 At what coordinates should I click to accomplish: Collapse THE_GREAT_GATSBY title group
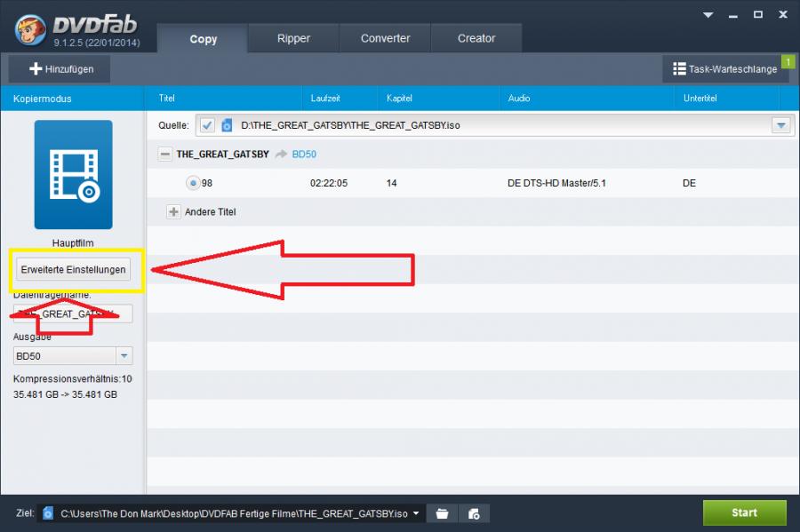click(164, 154)
